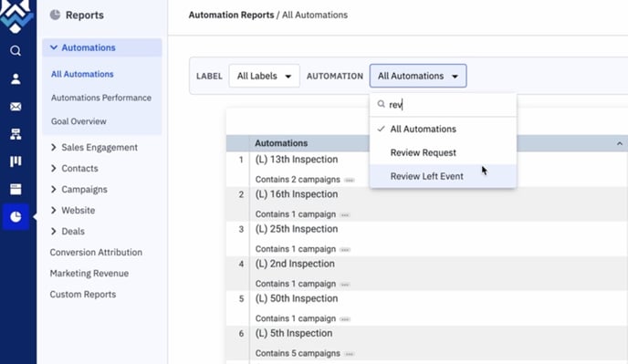Open the ActiveCampaign logo home

tap(16, 16)
